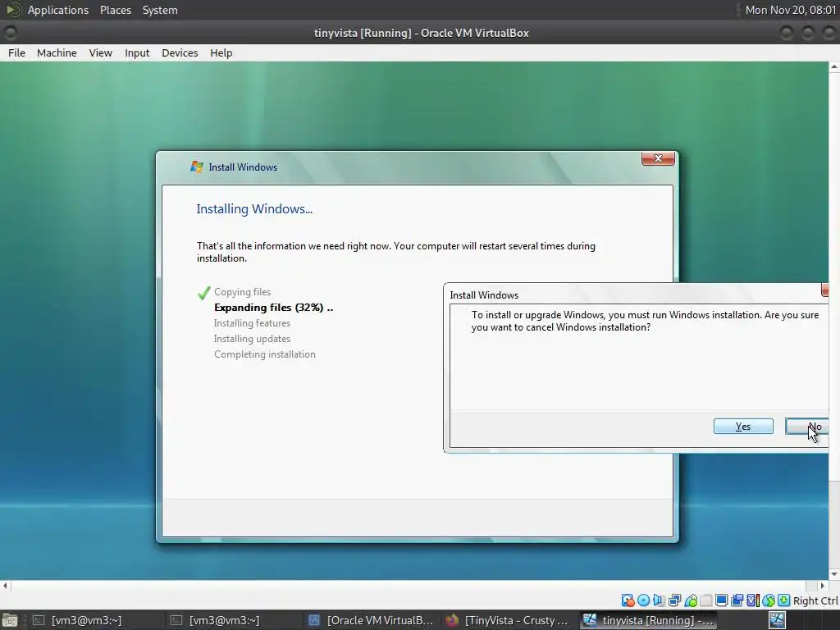Click vertical scrollbar up arrow
This screenshot has height=630, width=840.
click(x=834, y=67)
